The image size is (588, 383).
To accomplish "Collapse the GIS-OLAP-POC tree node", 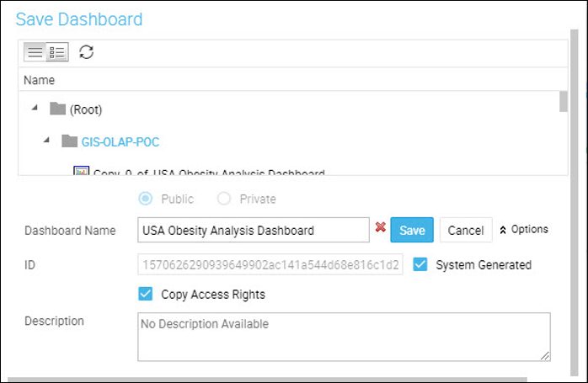I will (46, 140).
